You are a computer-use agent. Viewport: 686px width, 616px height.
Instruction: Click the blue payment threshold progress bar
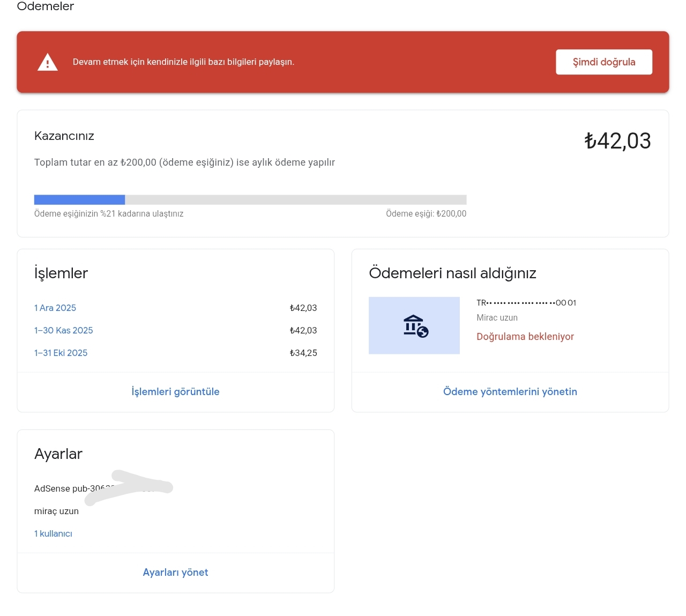79,199
